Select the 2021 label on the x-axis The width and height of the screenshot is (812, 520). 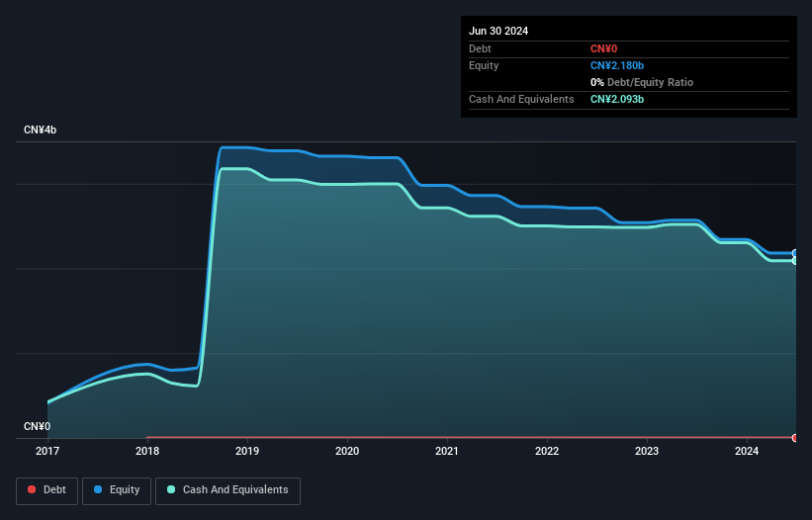[x=447, y=451]
